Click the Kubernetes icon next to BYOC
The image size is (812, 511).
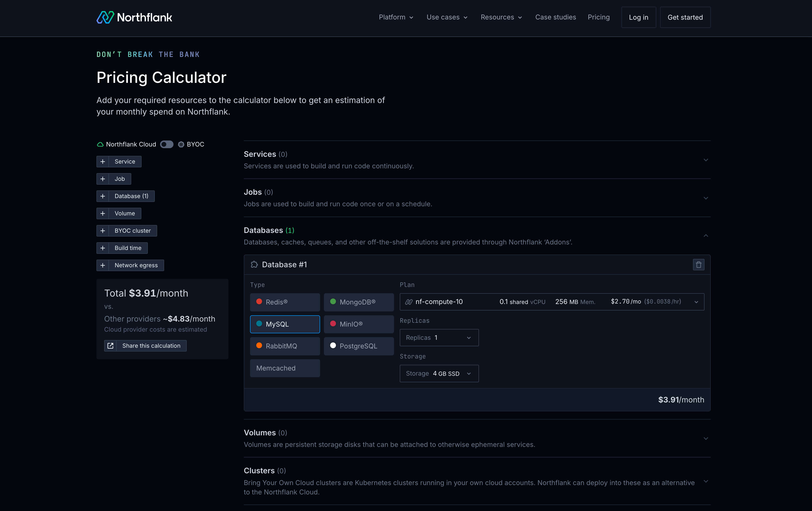pos(181,144)
